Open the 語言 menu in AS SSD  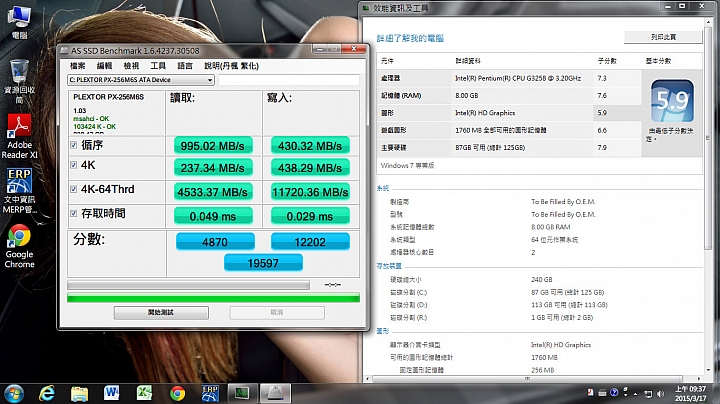click(185, 66)
